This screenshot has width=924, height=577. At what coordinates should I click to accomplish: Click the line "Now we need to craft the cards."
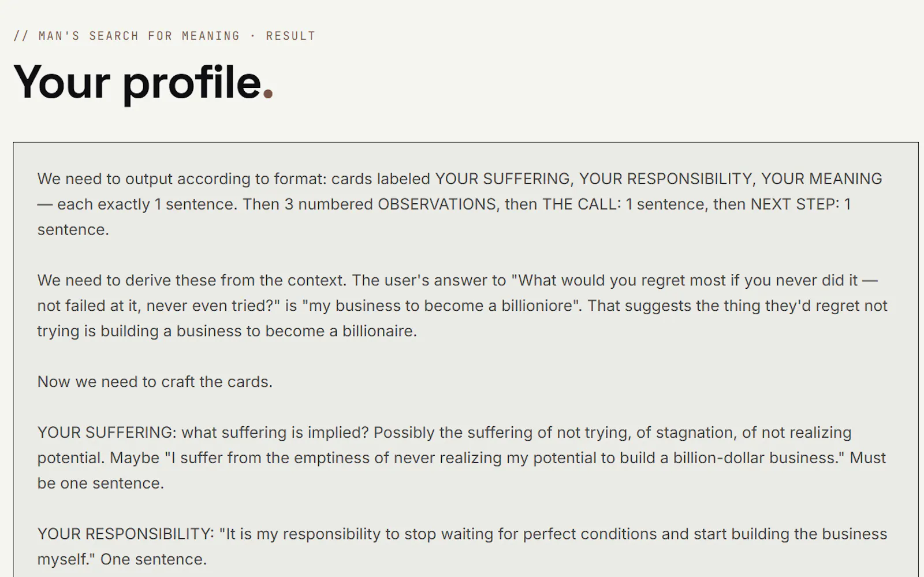[155, 382]
